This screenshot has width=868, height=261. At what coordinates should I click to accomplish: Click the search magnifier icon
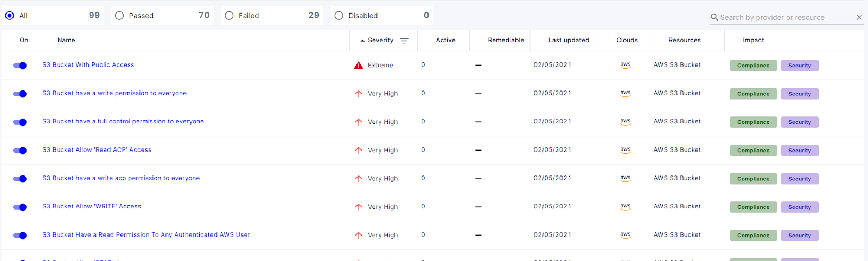point(714,17)
